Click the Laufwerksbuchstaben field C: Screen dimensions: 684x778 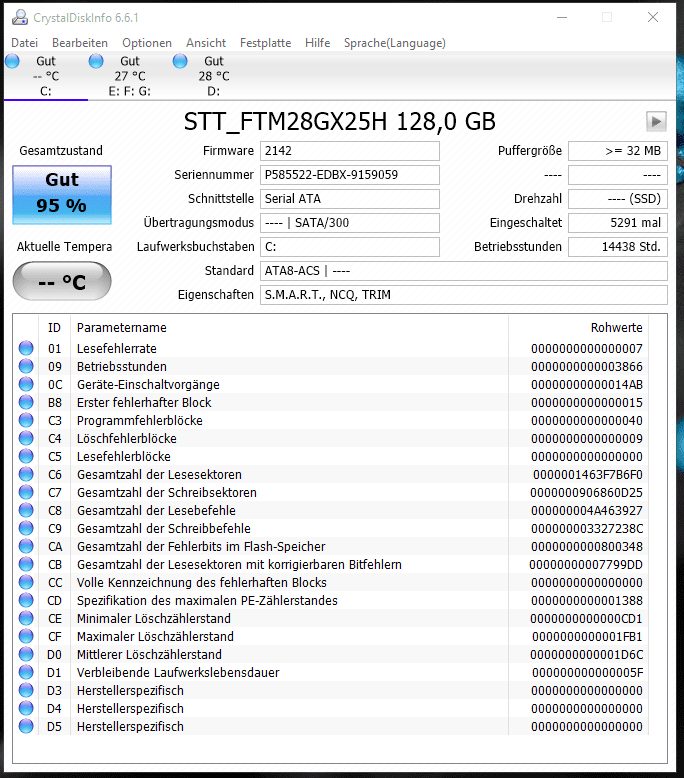tap(350, 247)
